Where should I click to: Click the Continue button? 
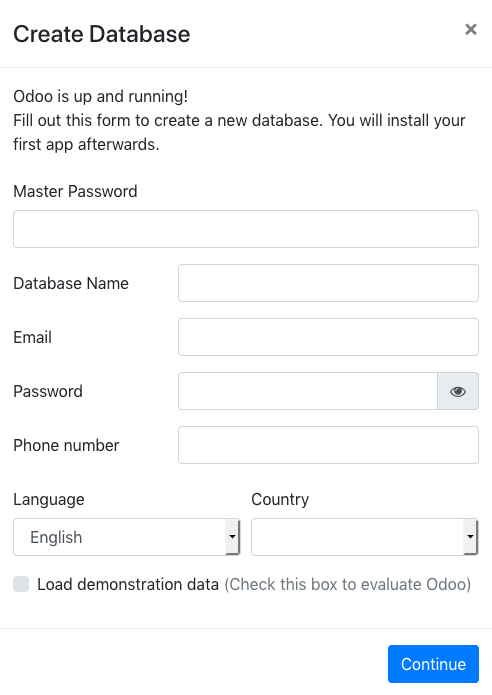[x=433, y=664]
